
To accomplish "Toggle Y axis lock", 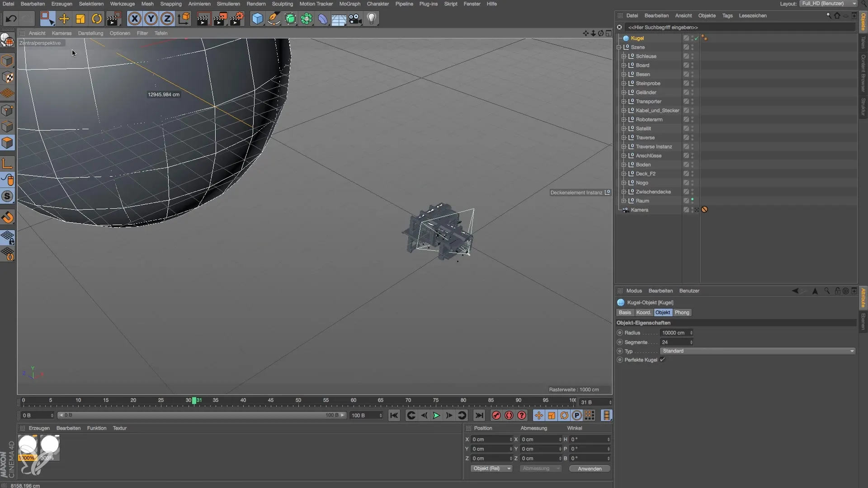I will click(151, 19).
